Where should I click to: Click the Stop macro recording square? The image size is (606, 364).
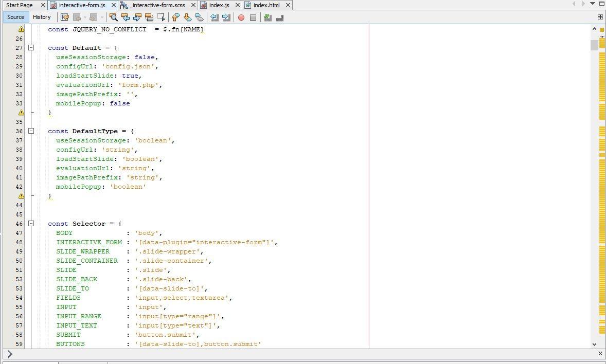(253, 17)
